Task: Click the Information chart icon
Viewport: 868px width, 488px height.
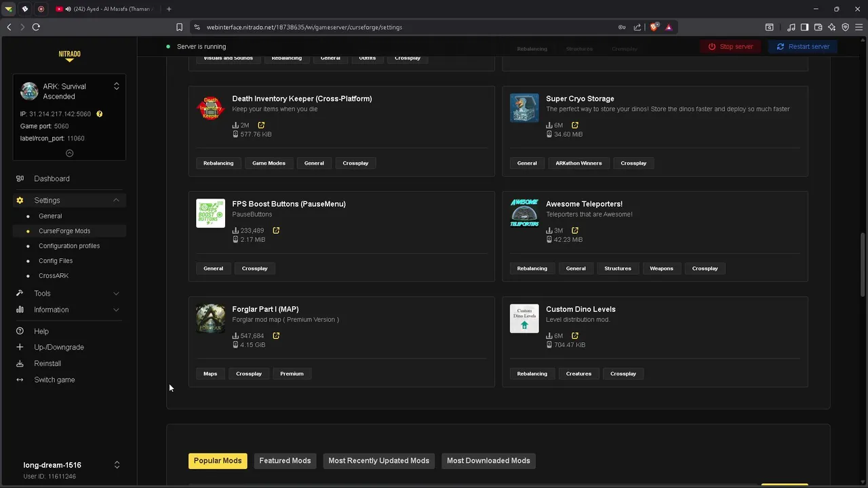Action: pos(20,310)
